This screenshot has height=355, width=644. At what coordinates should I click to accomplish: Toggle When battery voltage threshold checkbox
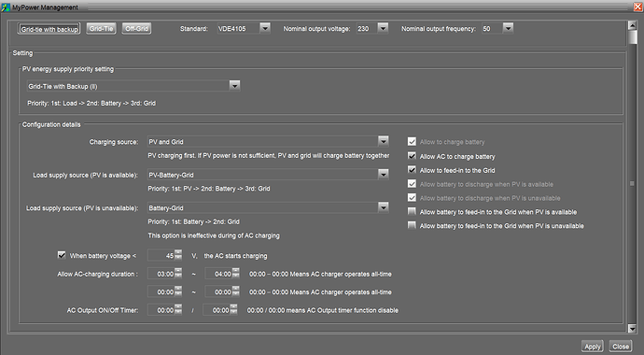[62, 255]
